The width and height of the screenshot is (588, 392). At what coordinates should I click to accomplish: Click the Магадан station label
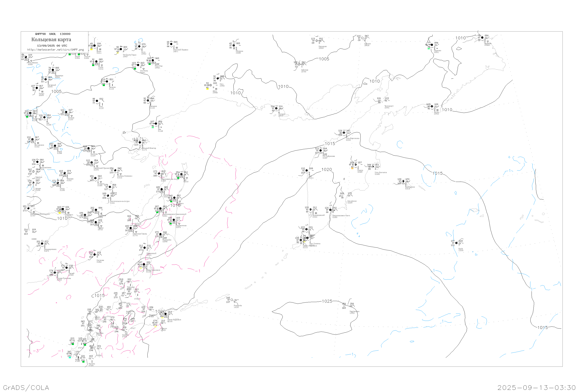[281, 114]
